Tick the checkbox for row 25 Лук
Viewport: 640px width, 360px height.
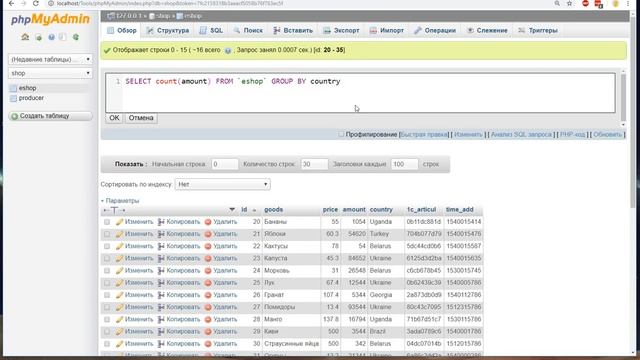[107, 283]
